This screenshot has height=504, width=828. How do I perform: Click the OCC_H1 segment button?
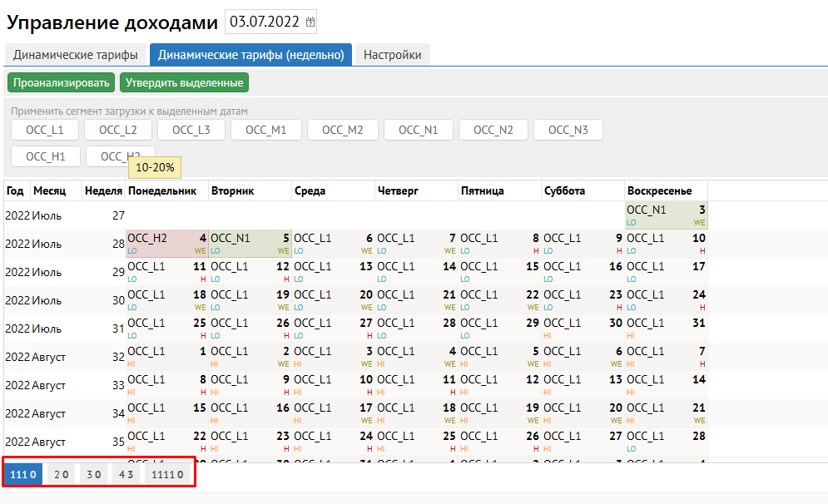[x=45, y=156]
